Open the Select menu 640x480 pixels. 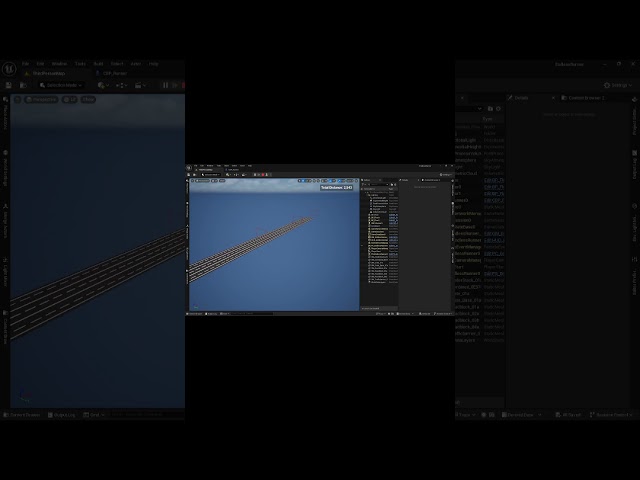coord(117,64)
